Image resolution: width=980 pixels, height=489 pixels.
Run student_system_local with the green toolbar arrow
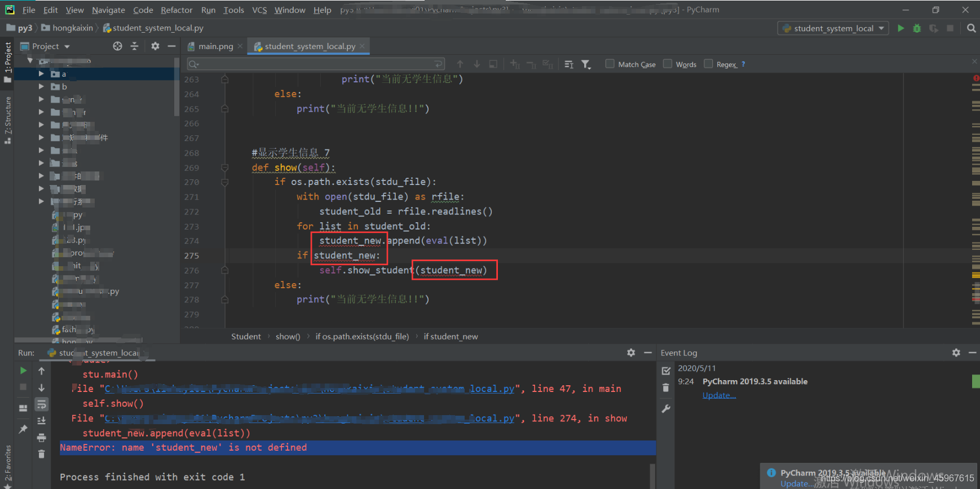coord(900,28)
